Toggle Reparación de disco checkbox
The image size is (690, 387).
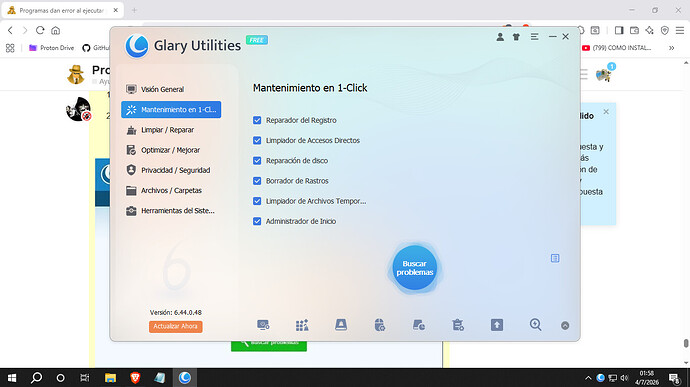pyautogui.click(x=257, y=161)
